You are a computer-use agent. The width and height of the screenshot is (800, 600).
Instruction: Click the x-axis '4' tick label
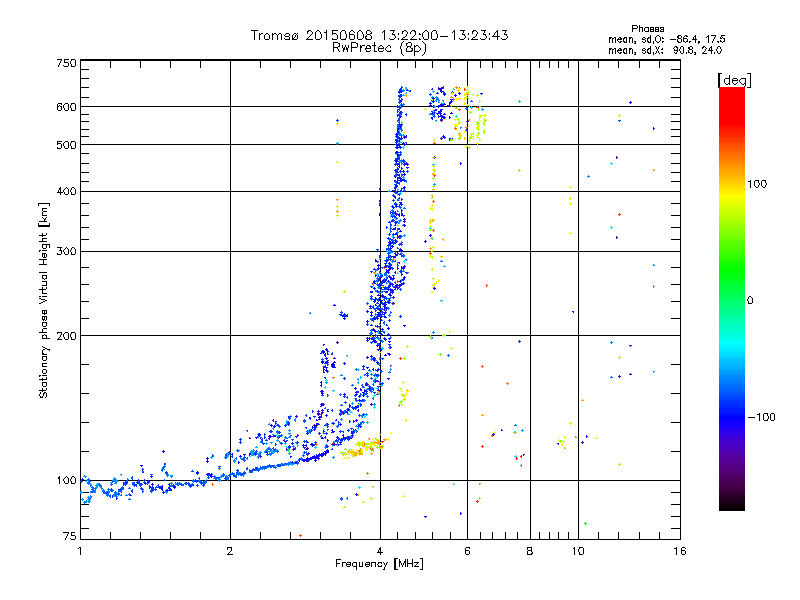(x=380, y=551)
